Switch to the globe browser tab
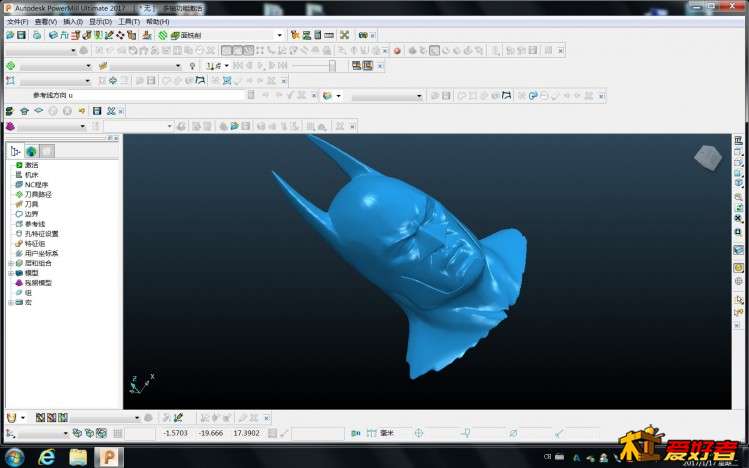 pos(31,151)
